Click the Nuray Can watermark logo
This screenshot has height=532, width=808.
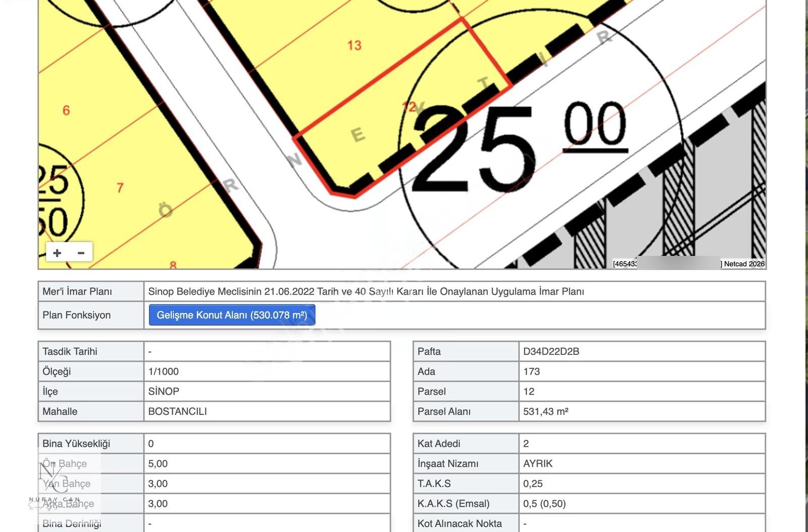coord(55,485)
